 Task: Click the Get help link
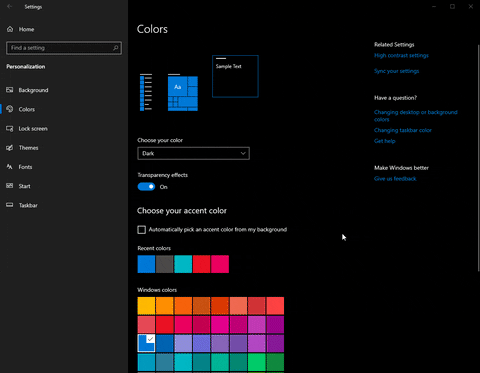pyautogui.click(x=385, y=141)
